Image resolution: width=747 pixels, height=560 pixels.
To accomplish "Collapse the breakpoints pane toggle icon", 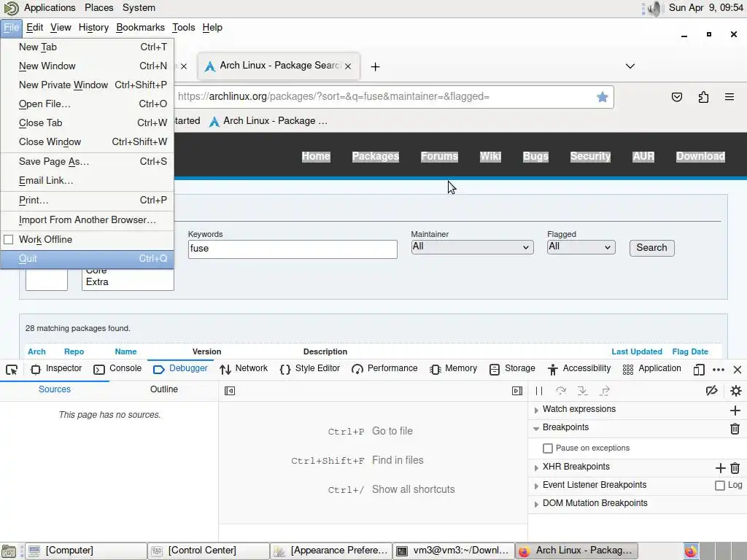I will 517,391.
